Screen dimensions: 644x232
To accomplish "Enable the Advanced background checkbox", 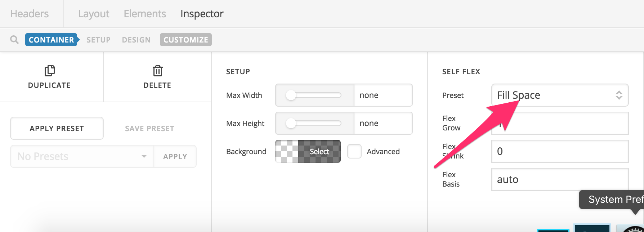I will (x=354, y=152).
